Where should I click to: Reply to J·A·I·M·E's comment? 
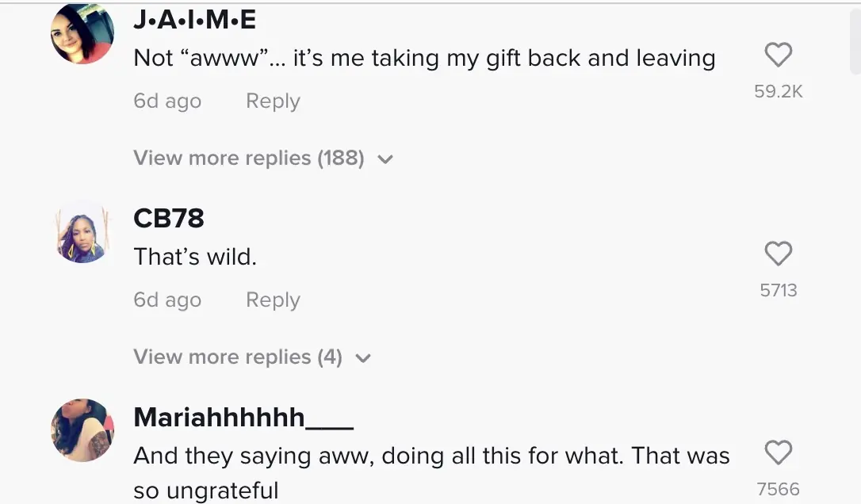click(272, 101)
